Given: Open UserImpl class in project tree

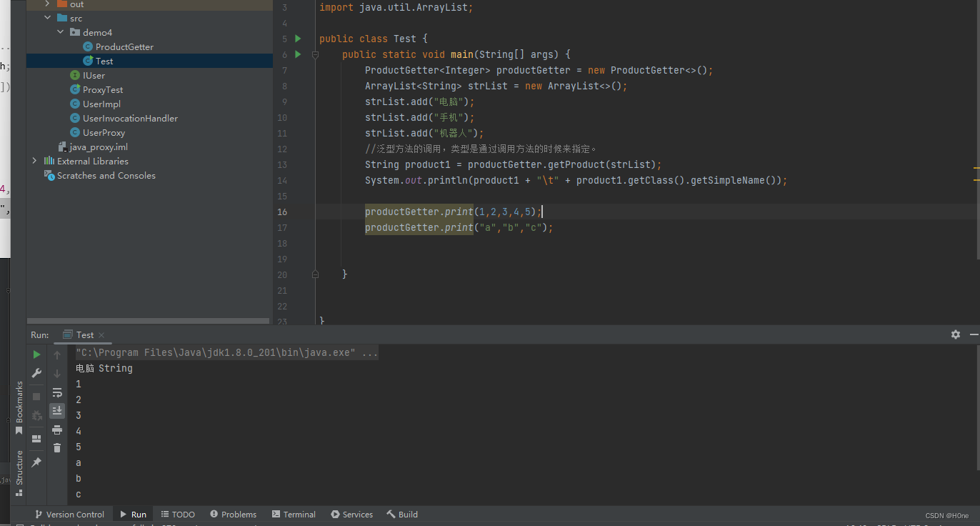Looking at the screenshot, I should 101,104.
